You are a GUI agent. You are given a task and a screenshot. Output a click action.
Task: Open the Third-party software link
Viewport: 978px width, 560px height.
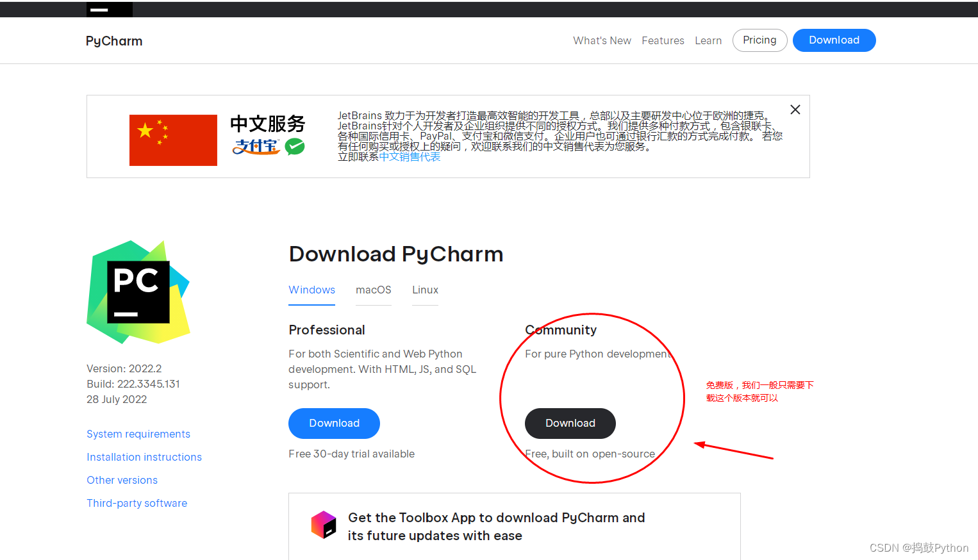(x=137, y=503)
